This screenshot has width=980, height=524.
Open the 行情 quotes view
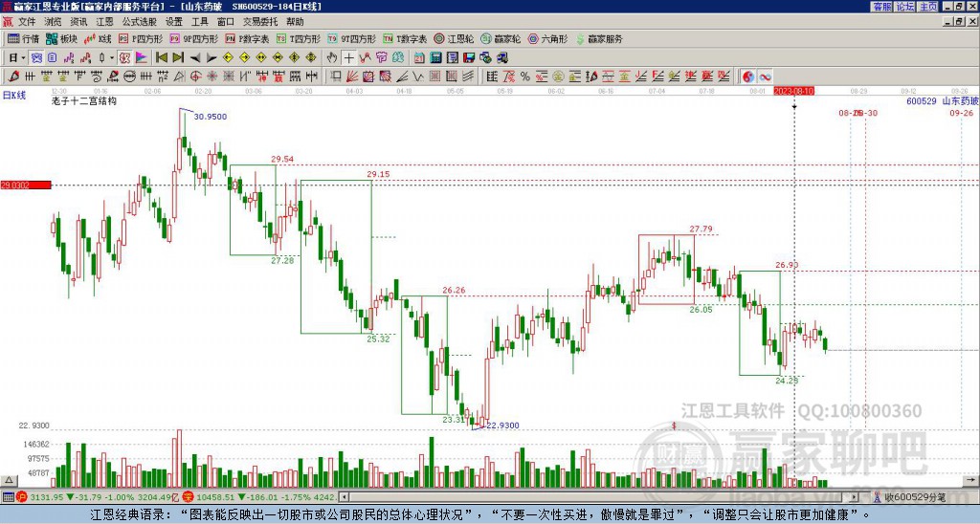coord(23,38)
